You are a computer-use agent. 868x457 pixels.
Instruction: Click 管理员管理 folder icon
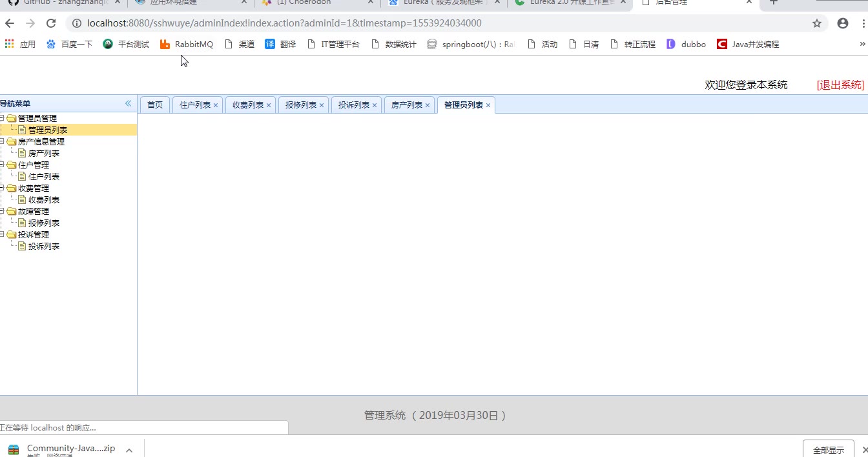12,118
